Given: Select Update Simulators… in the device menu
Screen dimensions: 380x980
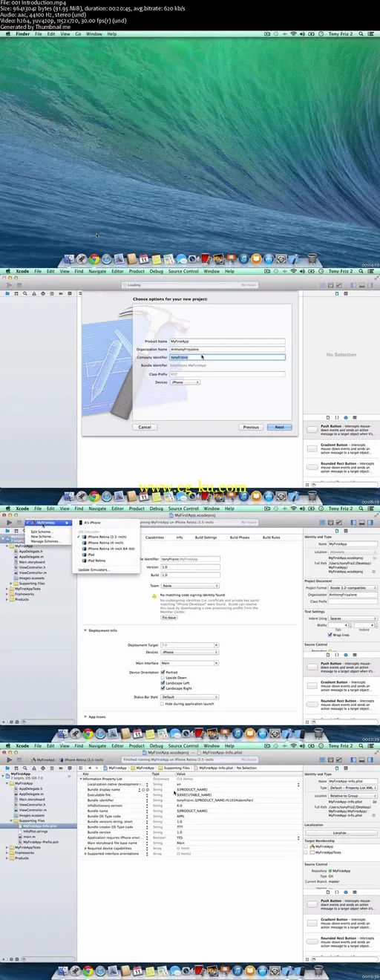Looking at the screenshot, I should [x=94, y=569].
